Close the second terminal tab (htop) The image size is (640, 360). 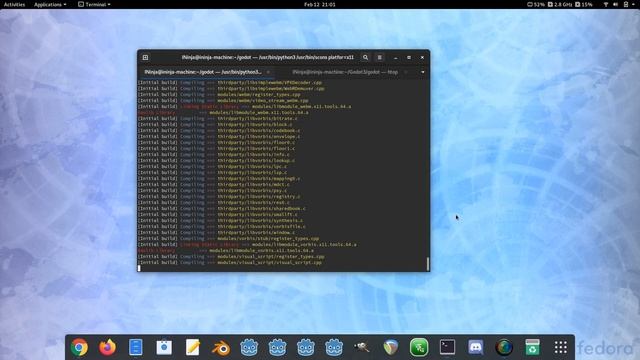405,72
